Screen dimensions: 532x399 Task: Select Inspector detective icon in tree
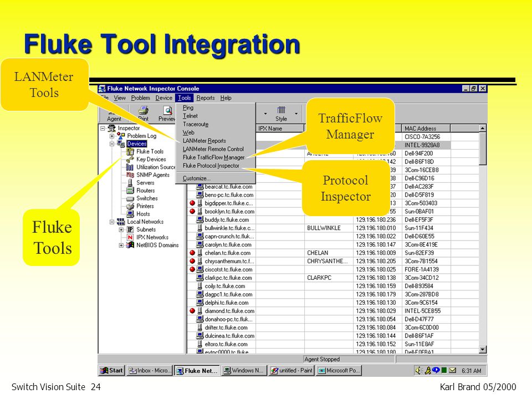click(x=111, y=128)
